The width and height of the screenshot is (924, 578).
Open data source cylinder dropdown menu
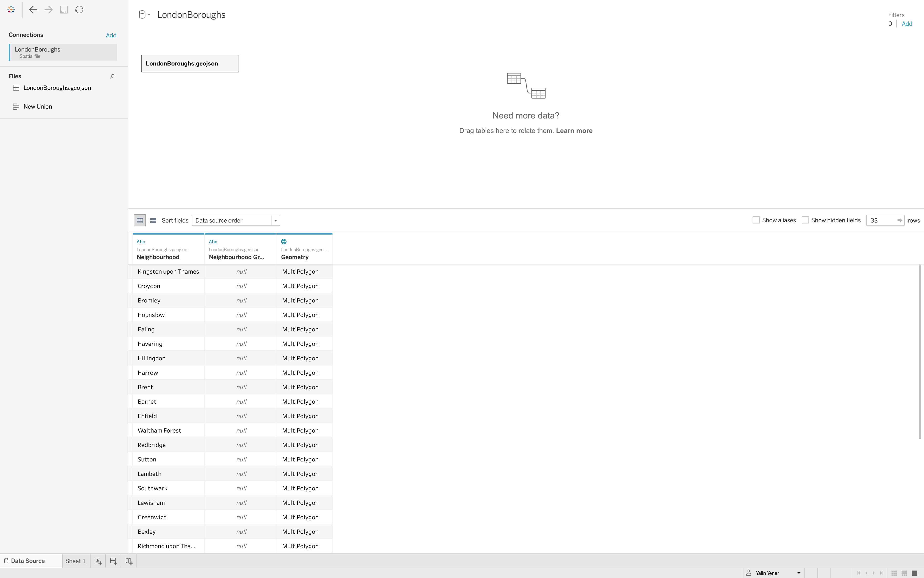(x=144, y=15)
